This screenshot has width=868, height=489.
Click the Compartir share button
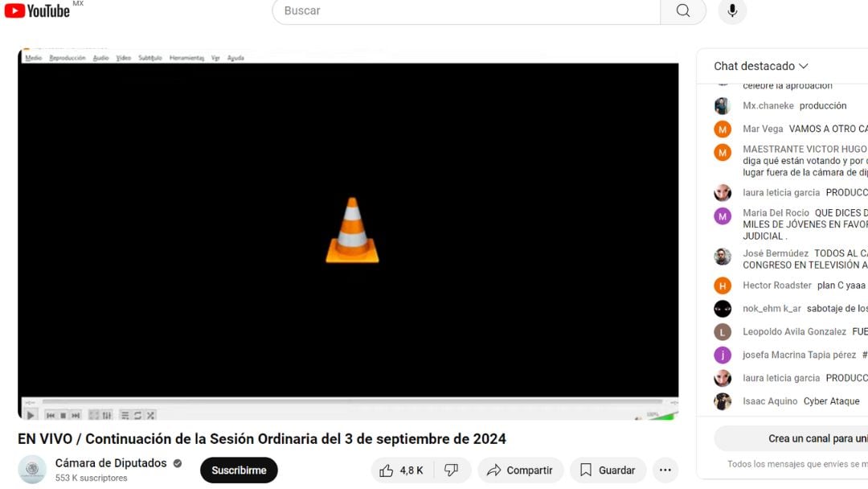coord(520,471)
